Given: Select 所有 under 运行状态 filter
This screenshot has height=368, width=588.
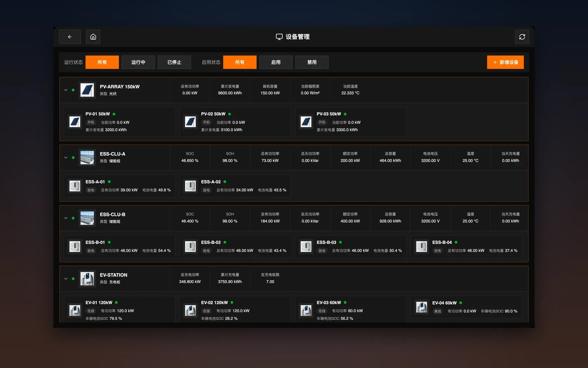Looking at the screenshot, I should pos(102,62).
